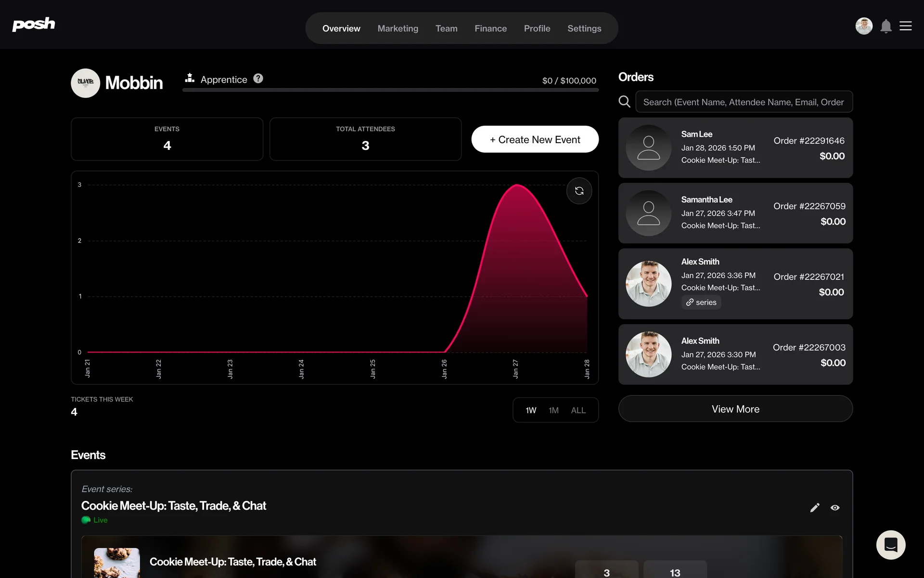Refresh the tickets chart

click(579, 191)
